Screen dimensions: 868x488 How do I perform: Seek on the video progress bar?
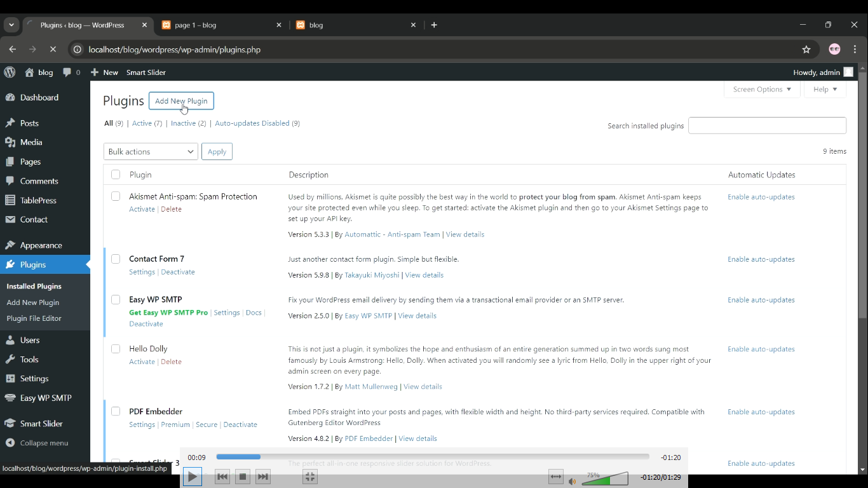tap(433, 457)
